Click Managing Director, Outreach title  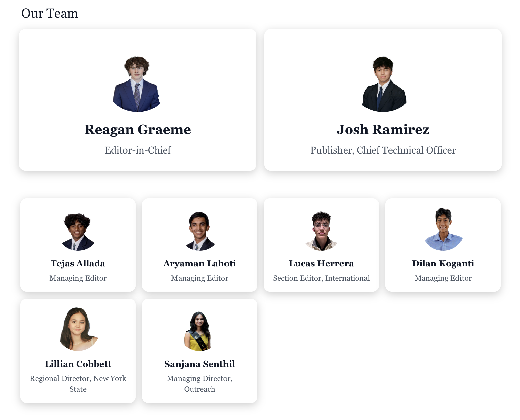tap(199, 384)
